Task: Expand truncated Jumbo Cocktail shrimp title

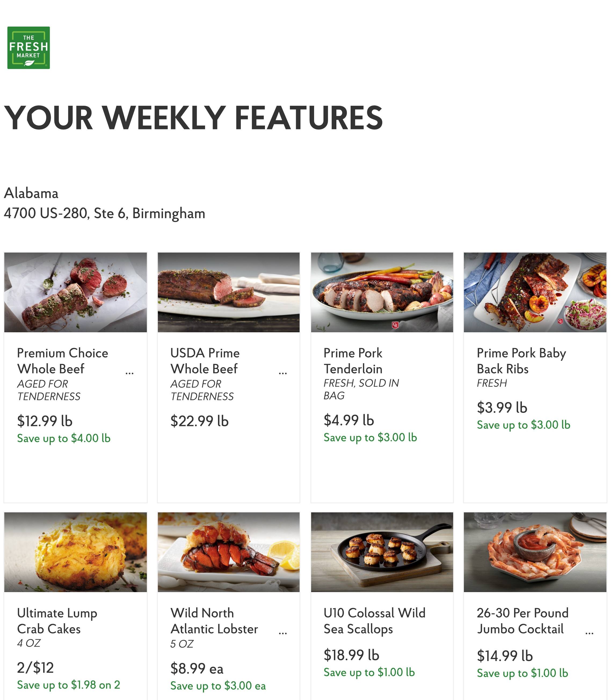Action: pyautogui.click(x=589, y=633)
